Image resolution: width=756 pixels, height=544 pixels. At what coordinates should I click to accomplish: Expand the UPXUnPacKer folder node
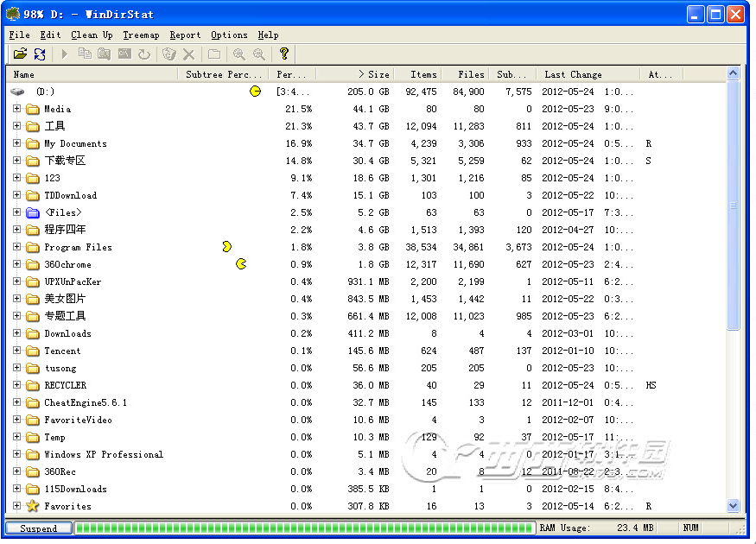point(17,281)
